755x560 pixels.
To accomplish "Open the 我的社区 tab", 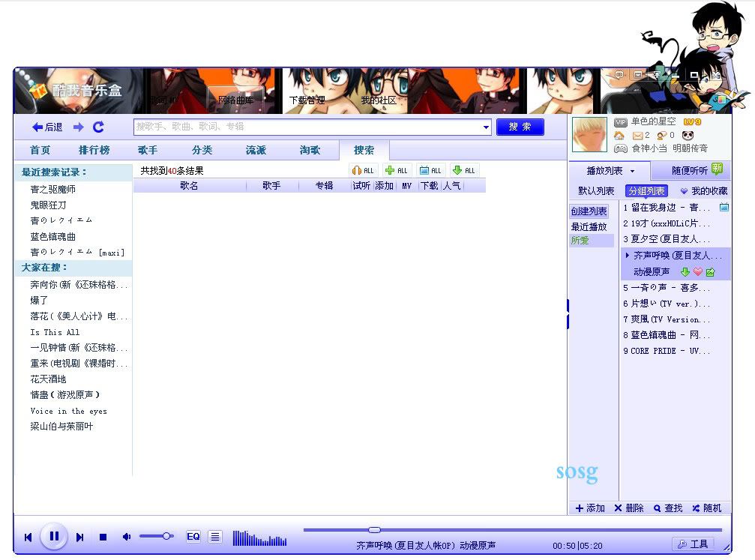I will tap(379, 100).
